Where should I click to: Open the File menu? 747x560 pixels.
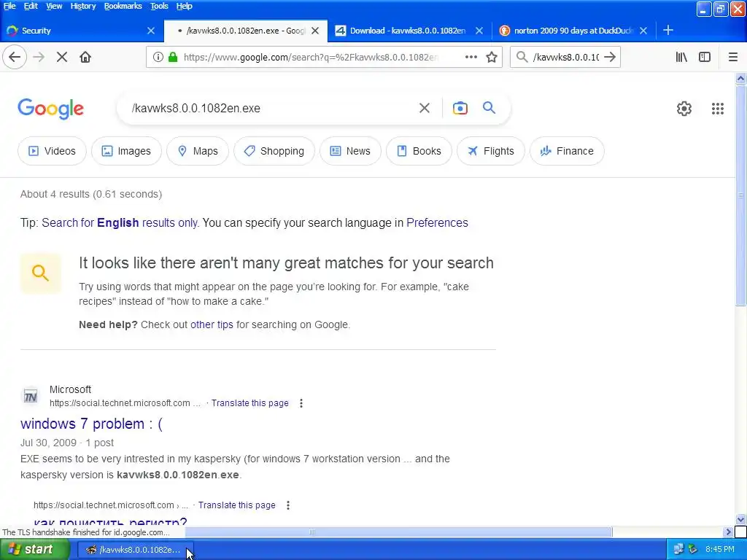9,6
